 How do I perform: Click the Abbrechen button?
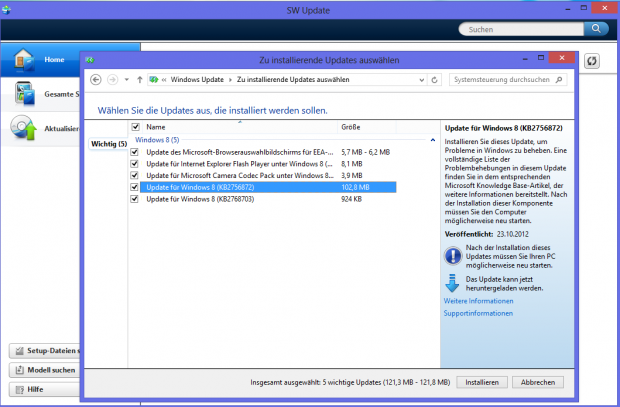[x=538, y=382]
